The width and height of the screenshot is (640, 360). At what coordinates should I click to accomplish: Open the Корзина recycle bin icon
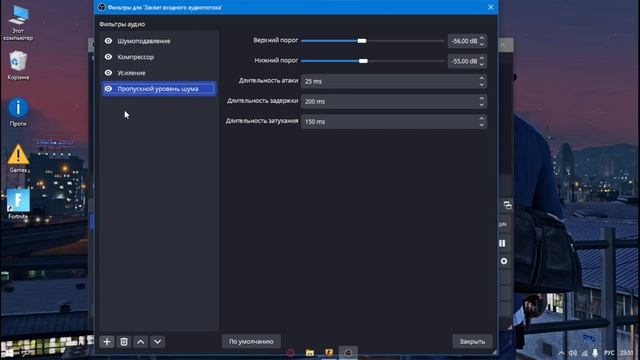18,65
